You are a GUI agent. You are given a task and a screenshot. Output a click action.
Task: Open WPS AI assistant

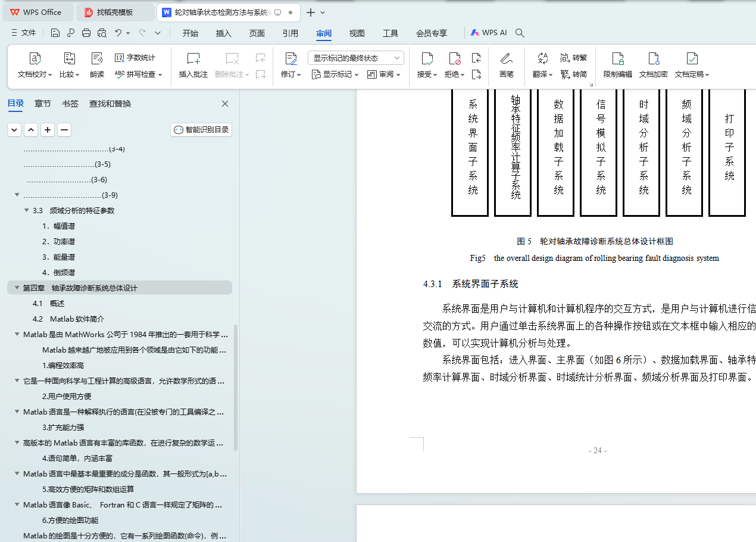pos(489,33)
